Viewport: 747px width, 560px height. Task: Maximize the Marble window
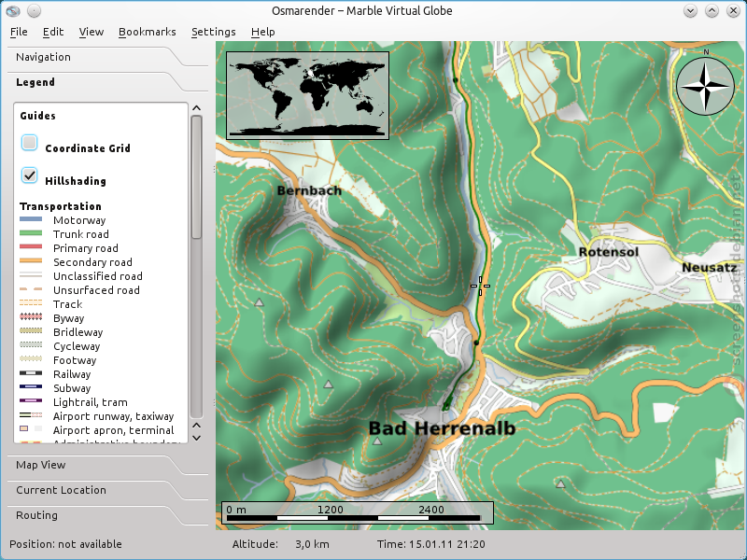[712, 10]
